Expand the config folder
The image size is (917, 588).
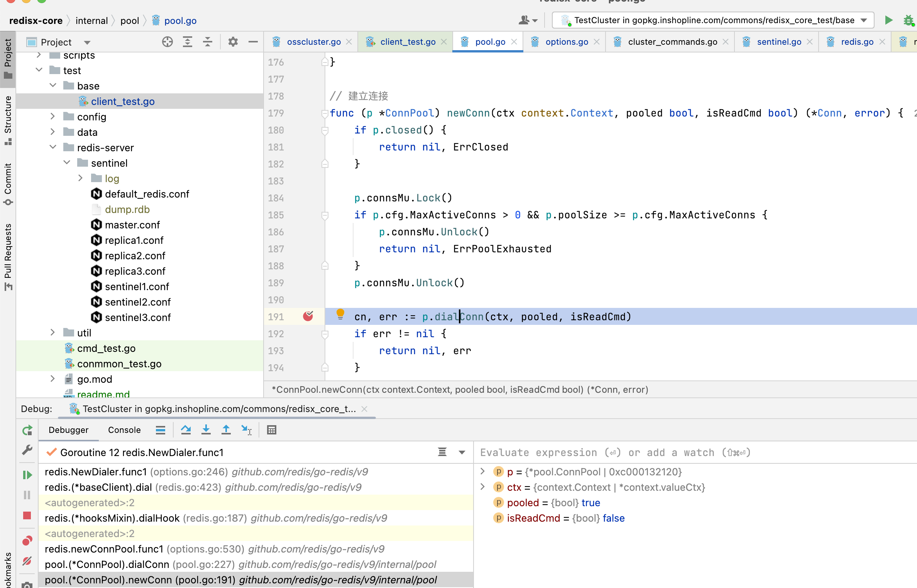pos(53,116)
